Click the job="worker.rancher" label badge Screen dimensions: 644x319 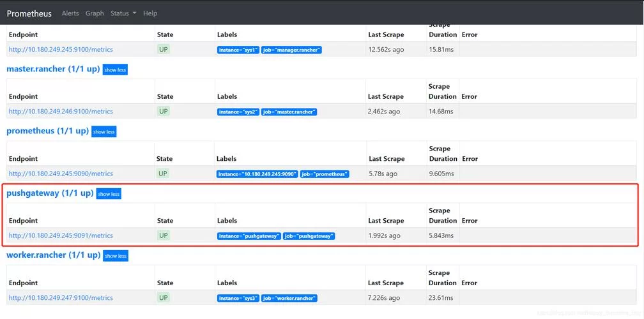[289, 299]
